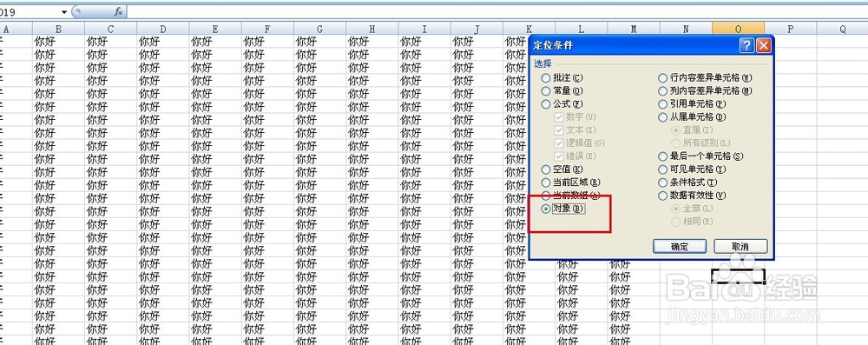Select column G header
Image resolution: width=868 pixels, height=345 pixels.
(x=320, y=29)
